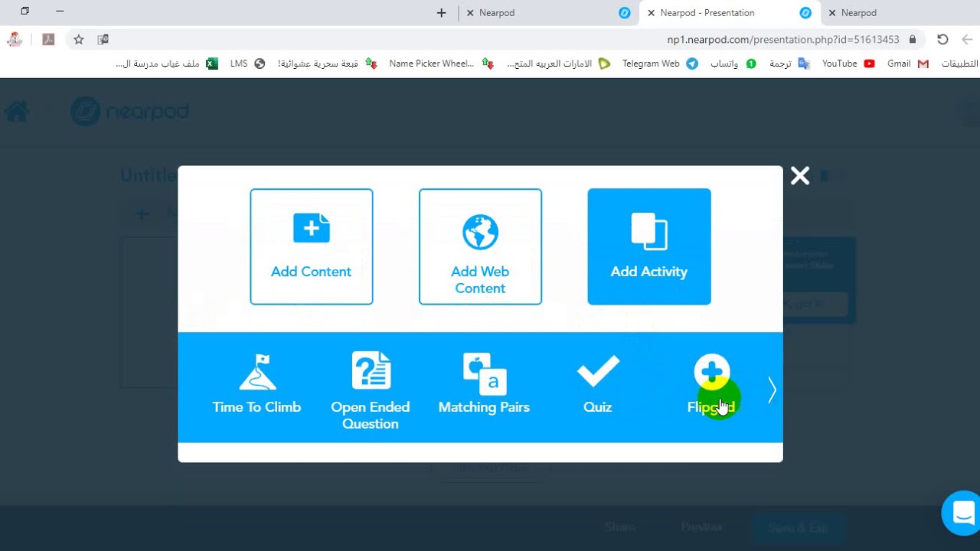Open the Nearpod chat support bubble
Viewport: 980px width, 551px height.
(x=962, y=513)
